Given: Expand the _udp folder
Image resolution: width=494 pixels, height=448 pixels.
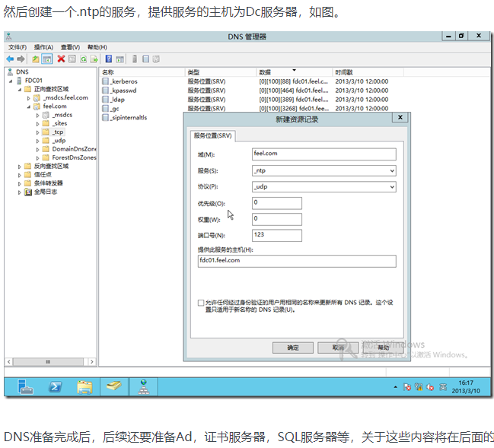Looking at the screenshot, I should coord(37,141).
